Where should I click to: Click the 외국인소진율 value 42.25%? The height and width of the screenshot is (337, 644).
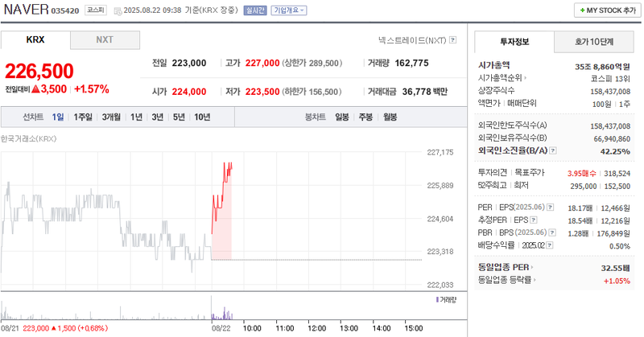[615, 151]
